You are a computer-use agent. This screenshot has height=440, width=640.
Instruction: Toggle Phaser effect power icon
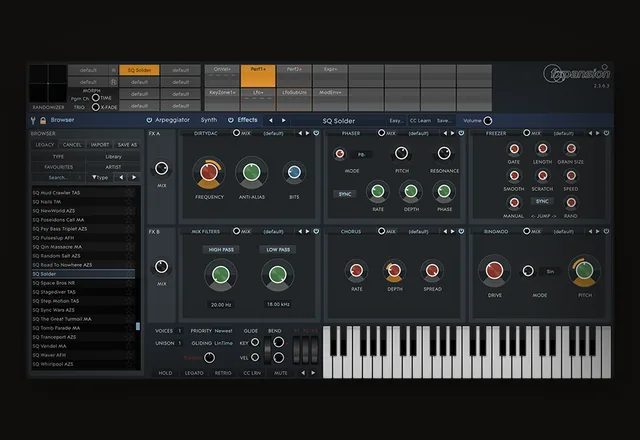click(461, 133)
